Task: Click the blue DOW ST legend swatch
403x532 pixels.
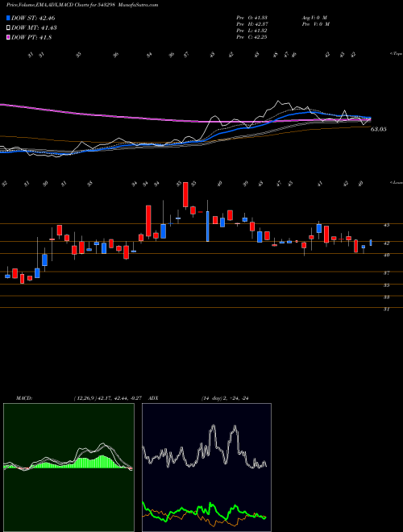Action: click(8, 18)
